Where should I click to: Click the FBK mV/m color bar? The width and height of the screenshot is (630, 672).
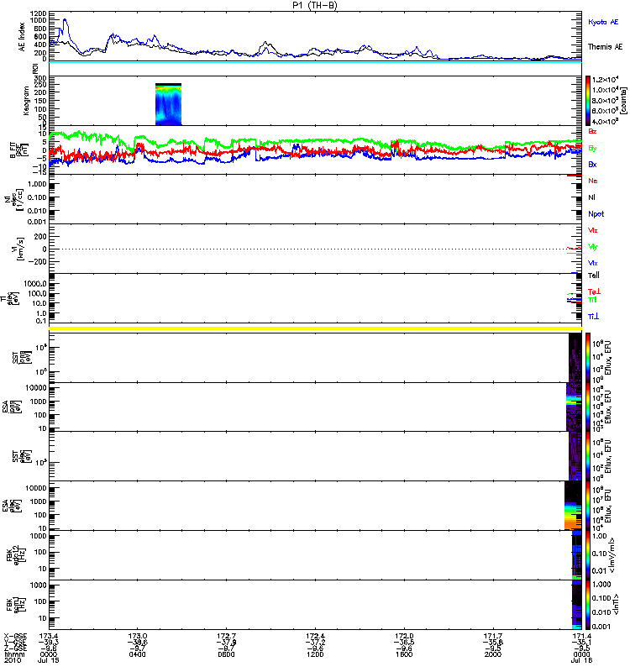tap(588, 555)
